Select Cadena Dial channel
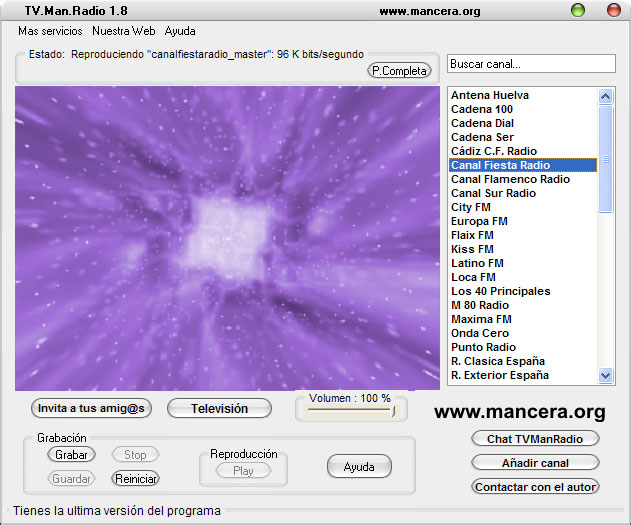 (x=523, y=123)
